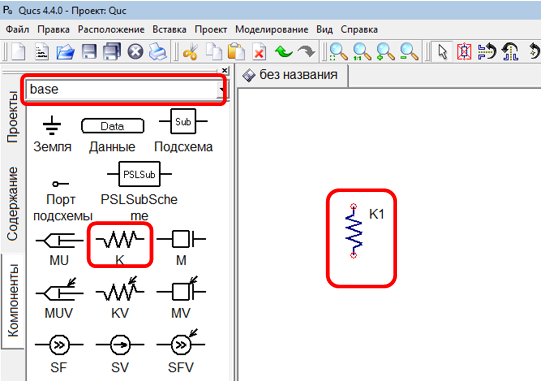Switch to the Проекты side tab

(x=12, y=117)
